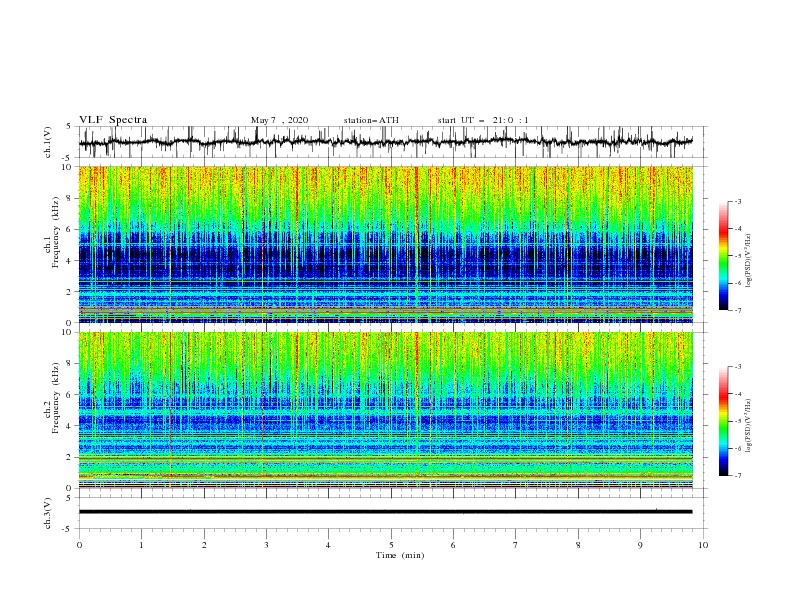The height and width of the screenshot is (612, 792).
Task: Click the "ch.3(V)" axis label
Action: [x=48, y=513]
